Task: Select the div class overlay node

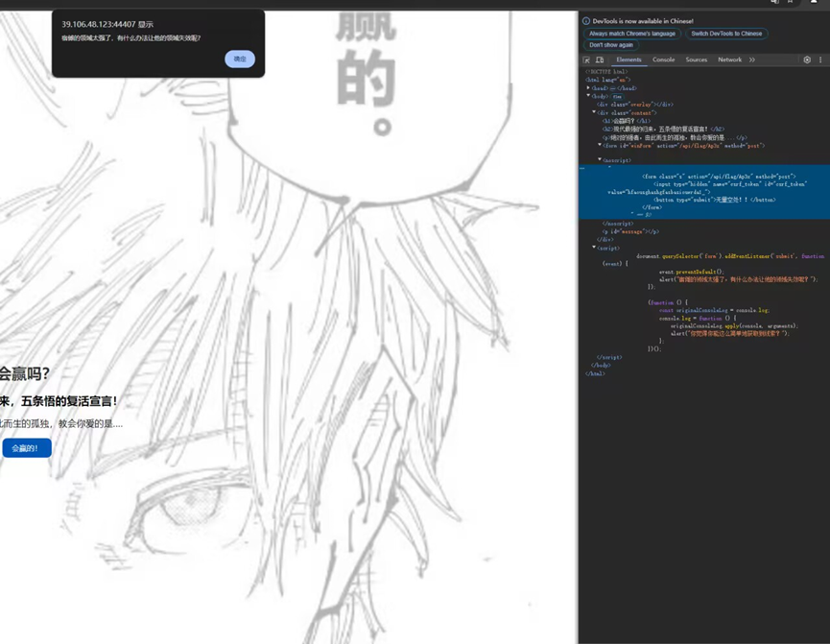Action: pos(634,105)
